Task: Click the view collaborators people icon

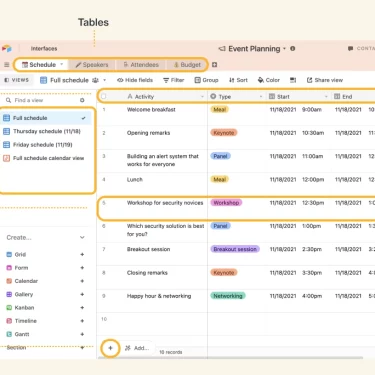Action: [x=95, y=80]
